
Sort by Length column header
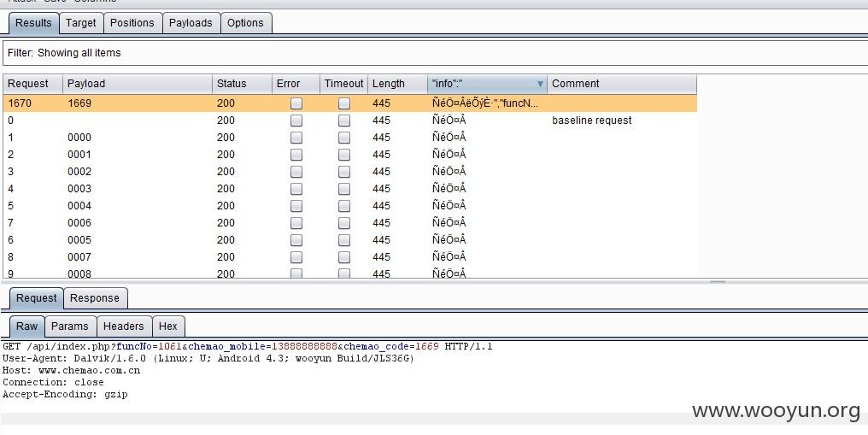[397, 84]
